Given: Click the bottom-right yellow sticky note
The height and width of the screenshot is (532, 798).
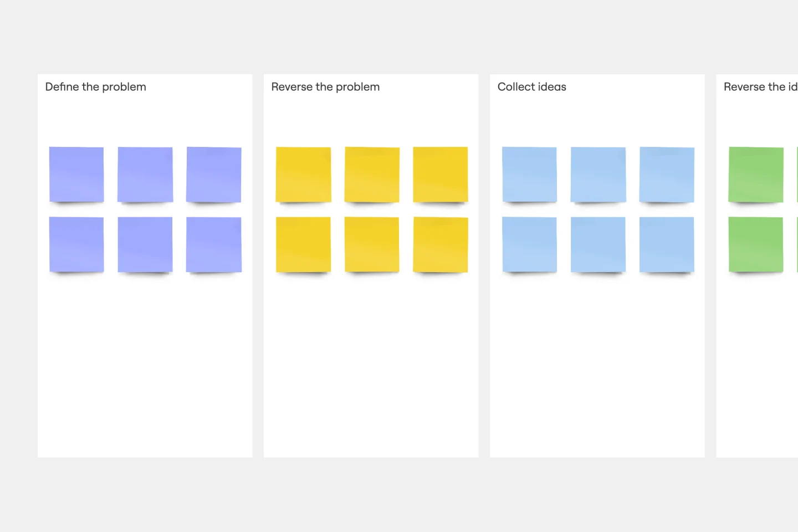Looking at the screenshot, I should pos(441,244).
